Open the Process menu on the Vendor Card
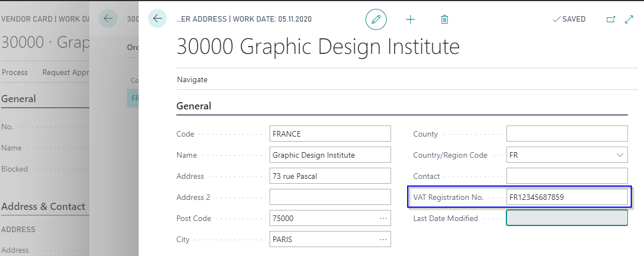This screenshot has height=256, width=644. point(15,72)
